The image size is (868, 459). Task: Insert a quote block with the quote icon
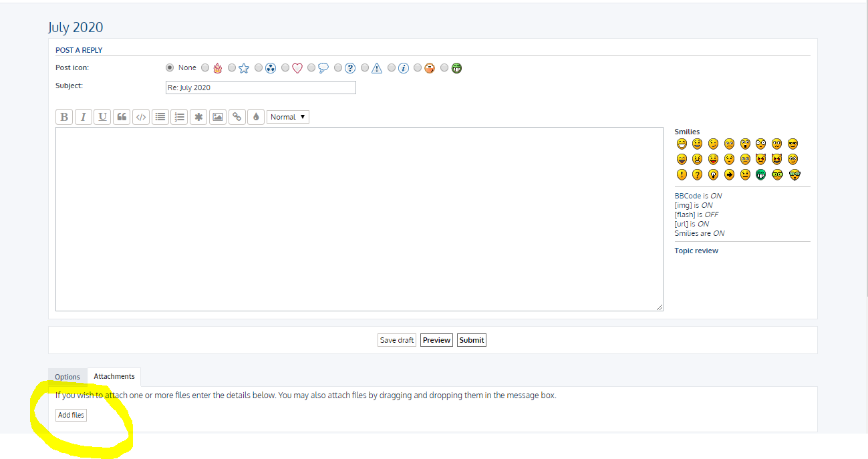[122, 117]
